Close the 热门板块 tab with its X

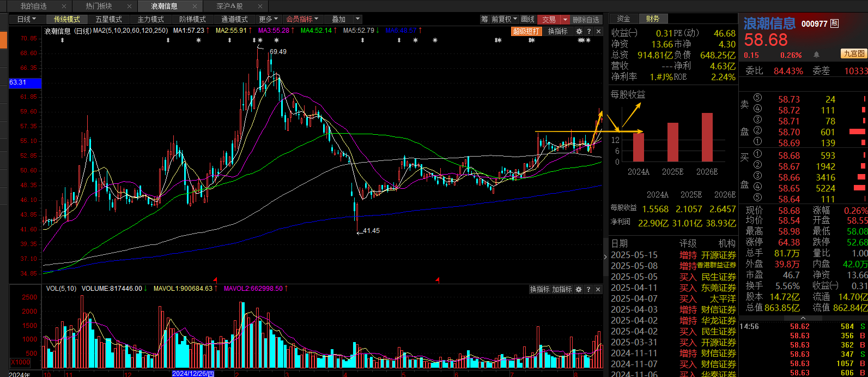(x=129, y=7)
